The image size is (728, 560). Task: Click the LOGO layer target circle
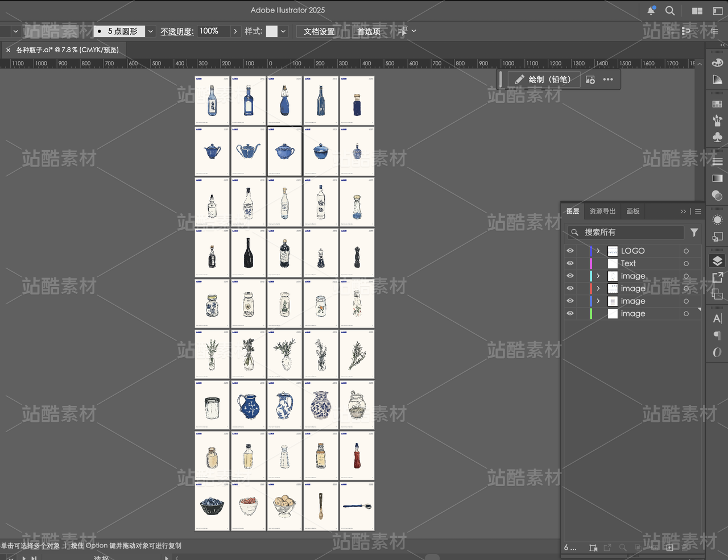pos(686,251)
